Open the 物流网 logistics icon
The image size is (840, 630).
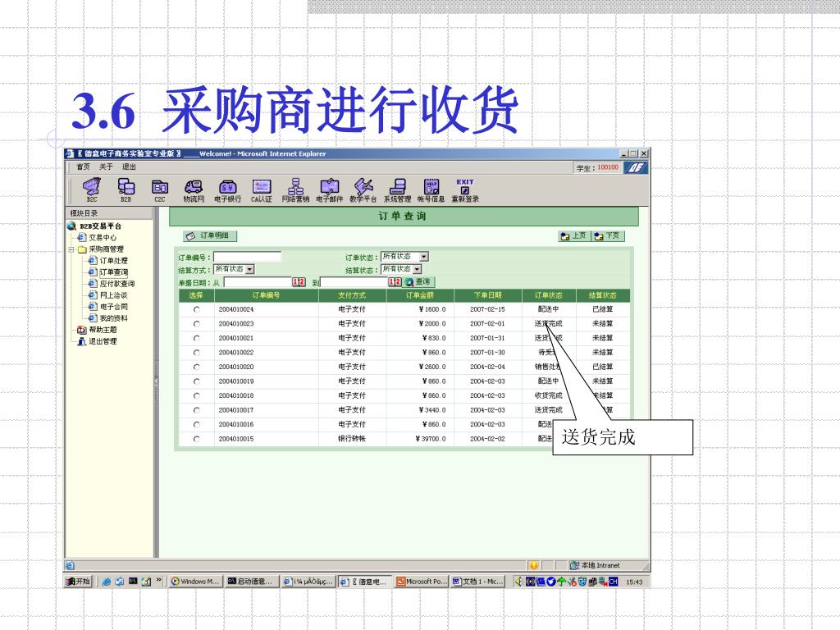pos(194,189)
